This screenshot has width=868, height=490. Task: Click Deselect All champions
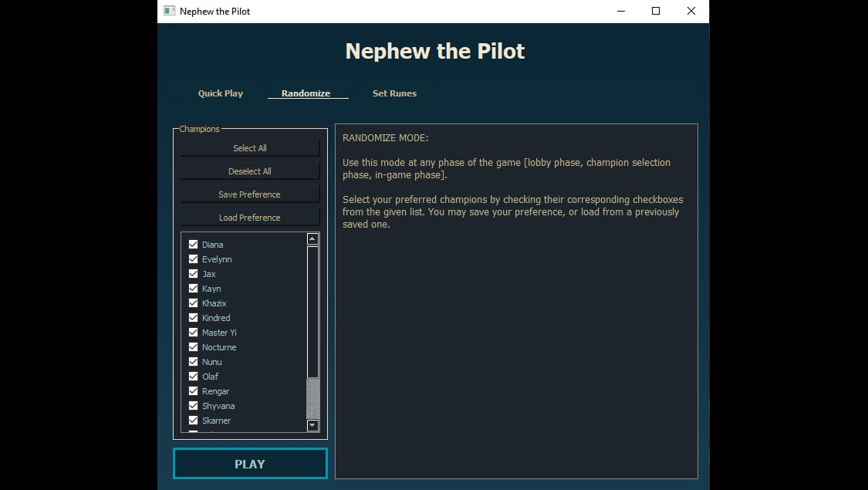click(250, 171)
